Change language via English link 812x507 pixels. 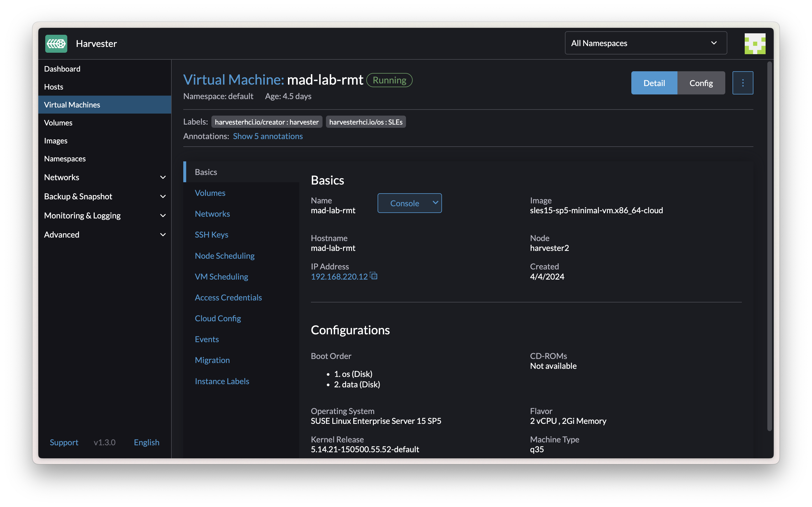[x=146, y=442]
